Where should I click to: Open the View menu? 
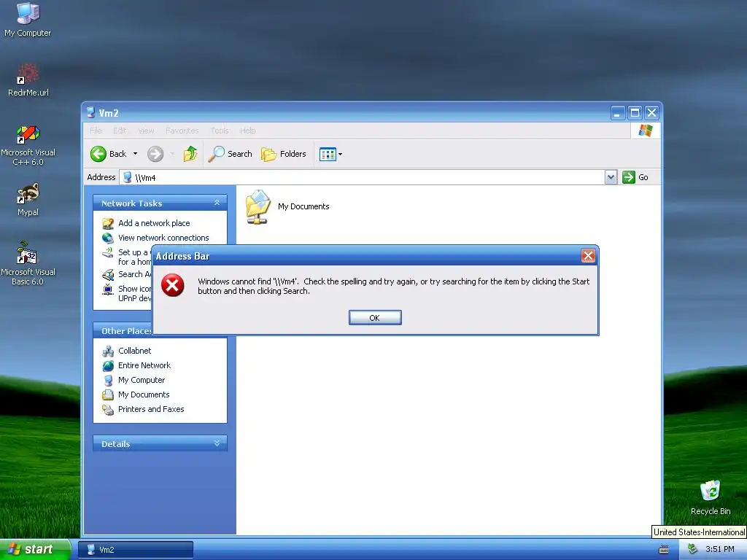146,131
